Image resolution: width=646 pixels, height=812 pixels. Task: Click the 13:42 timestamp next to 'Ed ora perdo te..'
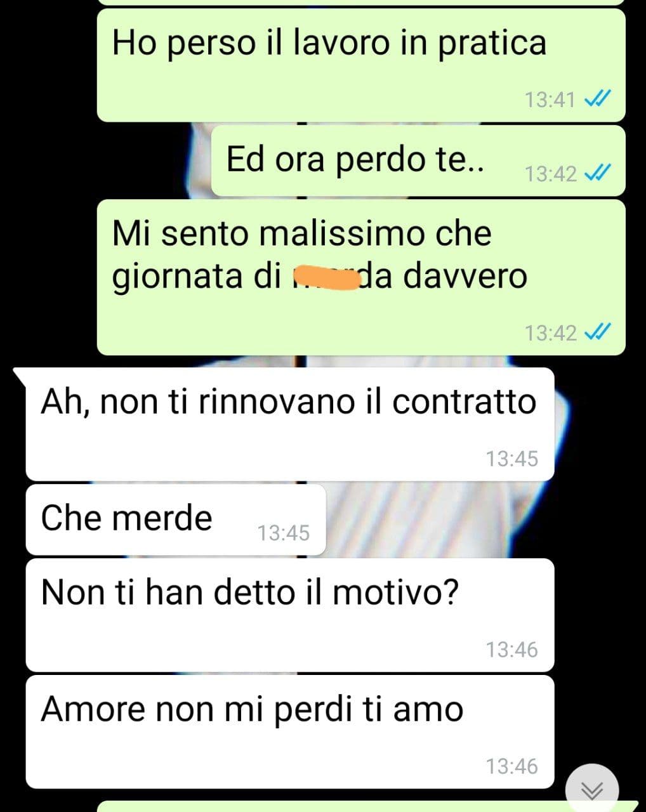point(550,173)
